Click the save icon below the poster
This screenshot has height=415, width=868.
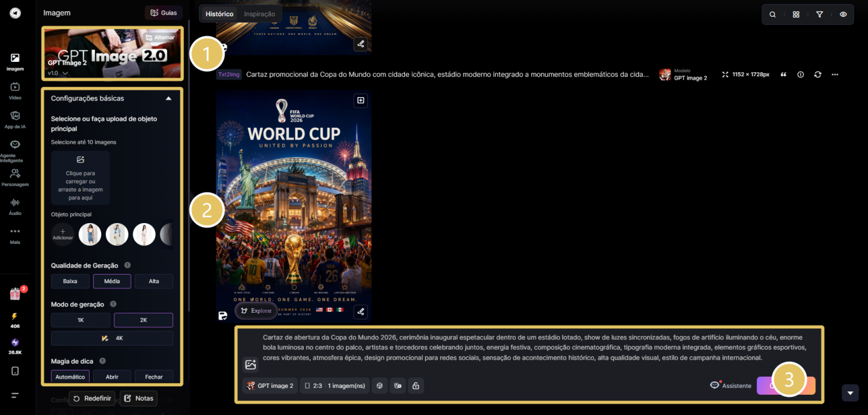pyautogui.click(x=222, y=316)
